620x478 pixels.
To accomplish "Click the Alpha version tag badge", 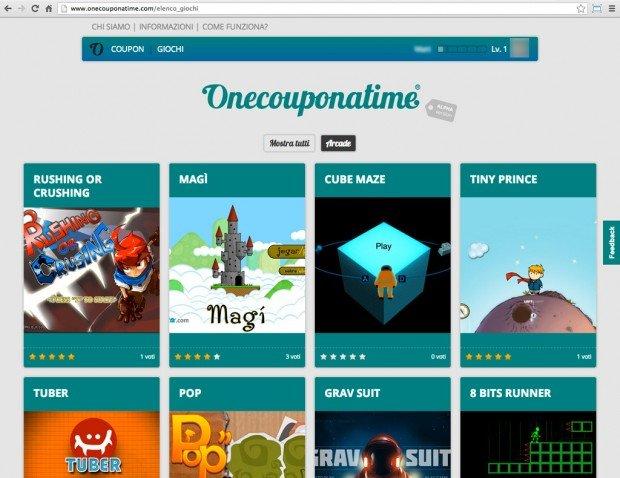I will (441, 110).
